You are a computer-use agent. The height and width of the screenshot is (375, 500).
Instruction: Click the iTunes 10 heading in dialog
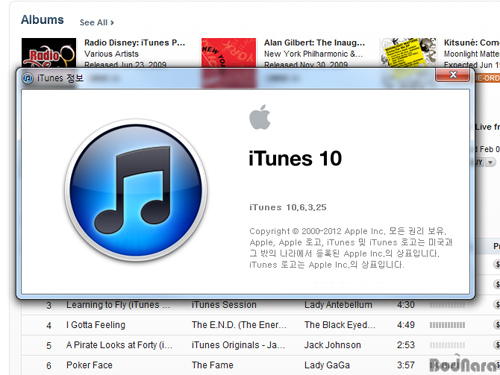point(295,158)
